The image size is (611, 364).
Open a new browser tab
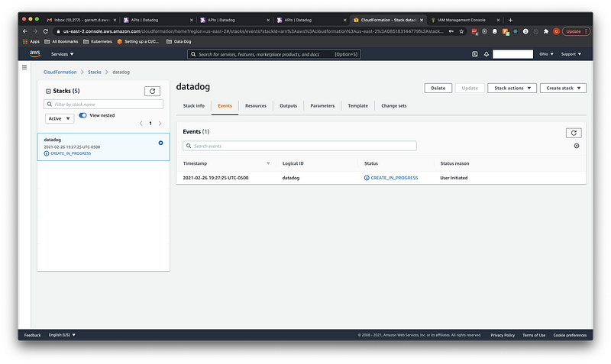point(510,20)
